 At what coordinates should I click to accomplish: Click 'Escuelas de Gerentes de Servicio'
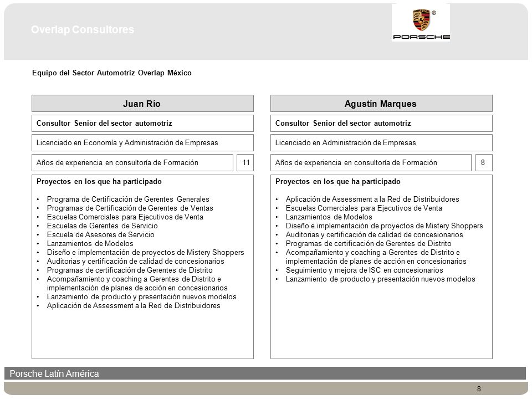pos(102,226)
